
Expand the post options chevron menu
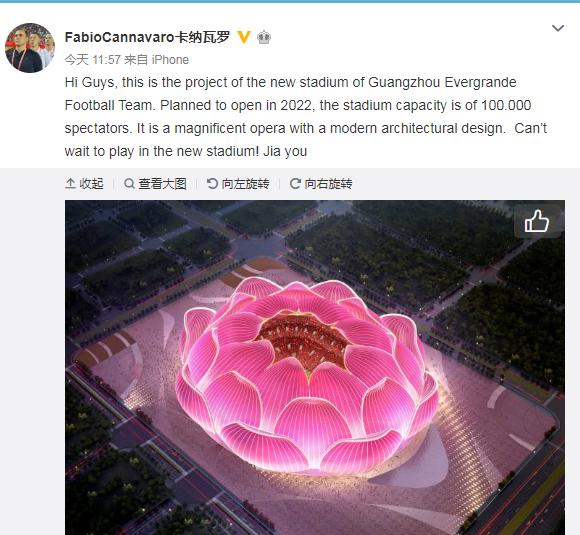[x=557, y=28]
